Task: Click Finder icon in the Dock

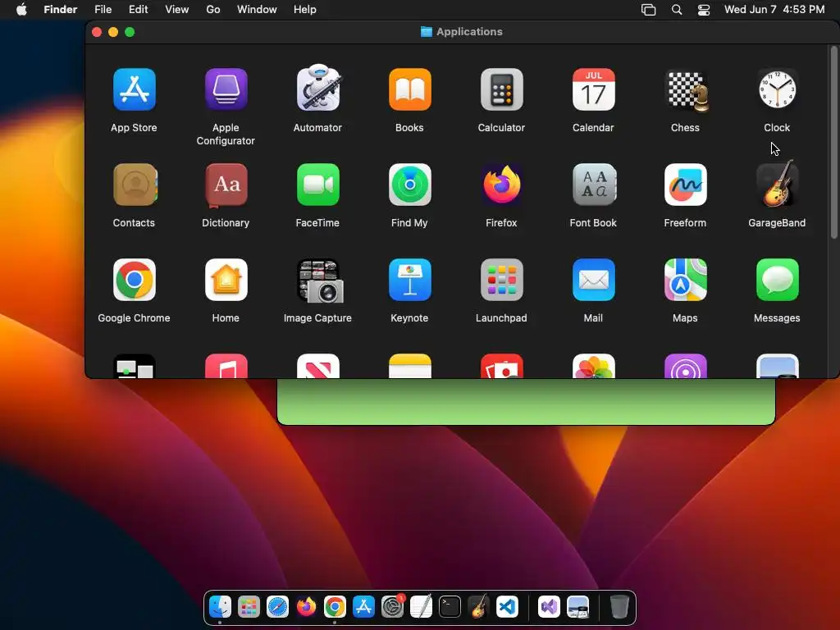Action: [x=220, y=606]
